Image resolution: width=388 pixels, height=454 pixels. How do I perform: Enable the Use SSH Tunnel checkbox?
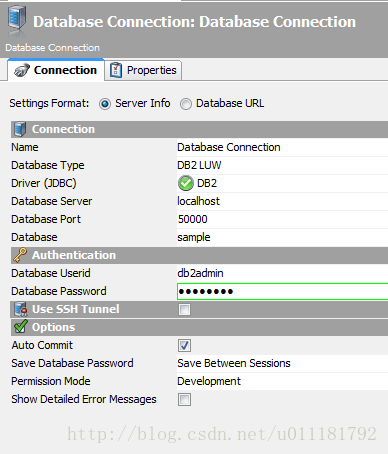[x=184, y=309]
